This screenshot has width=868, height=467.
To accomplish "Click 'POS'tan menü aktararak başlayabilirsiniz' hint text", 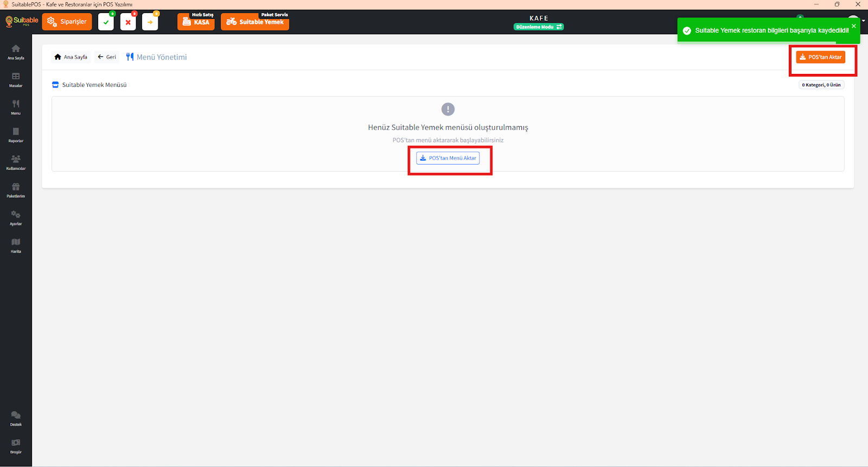I will tap(448, 140).
